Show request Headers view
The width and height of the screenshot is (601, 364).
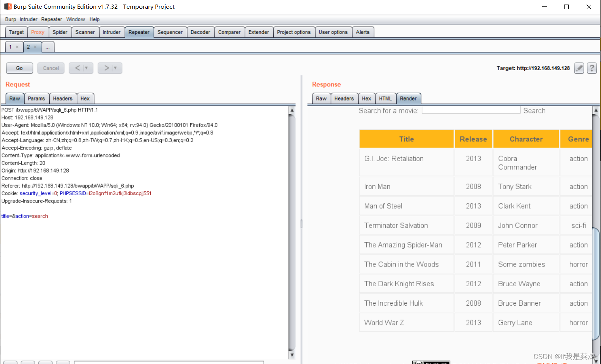point(63,99)
